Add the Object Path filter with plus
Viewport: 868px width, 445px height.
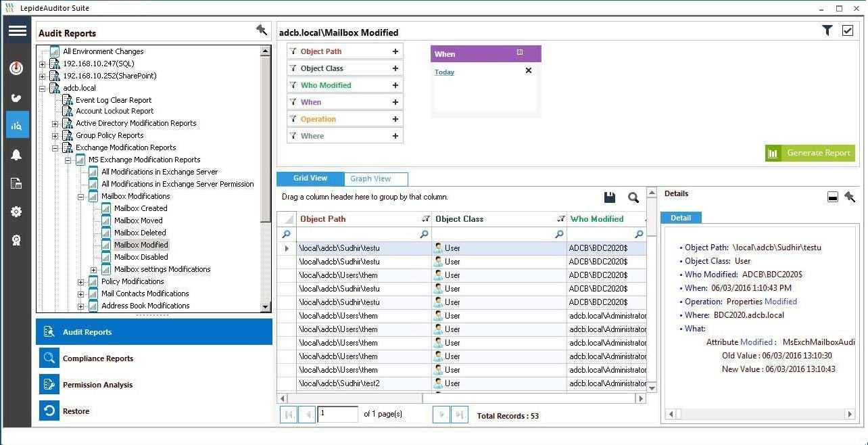395,51
